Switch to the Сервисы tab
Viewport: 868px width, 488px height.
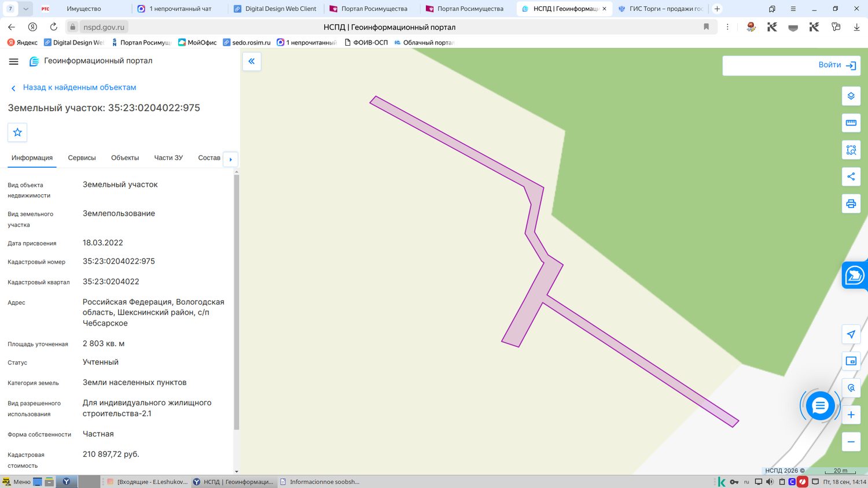[x=82, y=158]
